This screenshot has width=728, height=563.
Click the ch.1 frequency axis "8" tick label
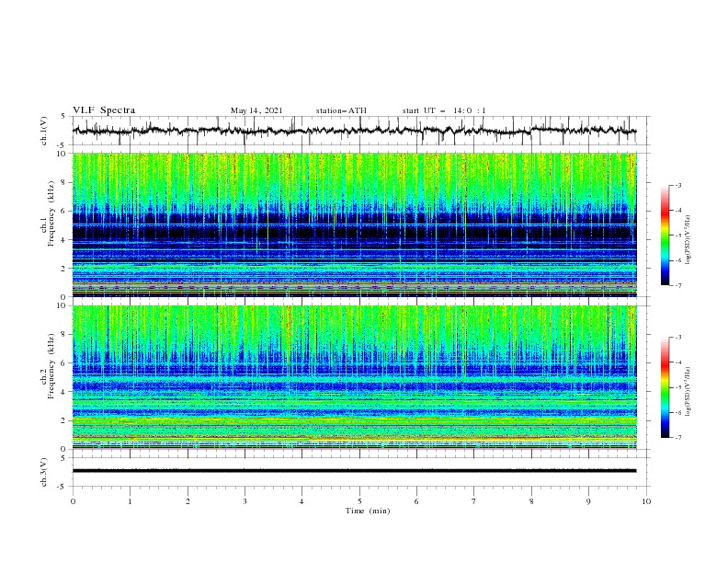[65, 182]
